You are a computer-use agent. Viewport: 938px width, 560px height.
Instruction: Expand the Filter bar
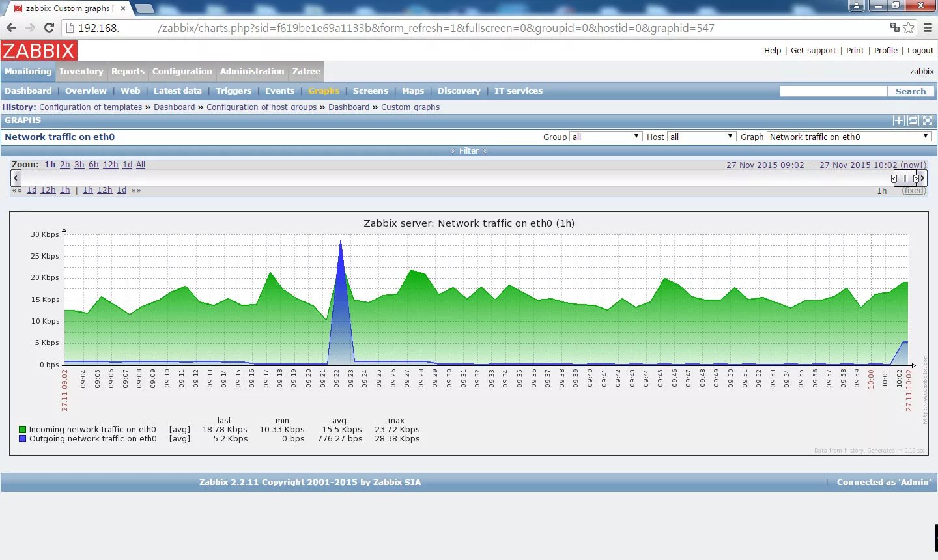[469, 151]
